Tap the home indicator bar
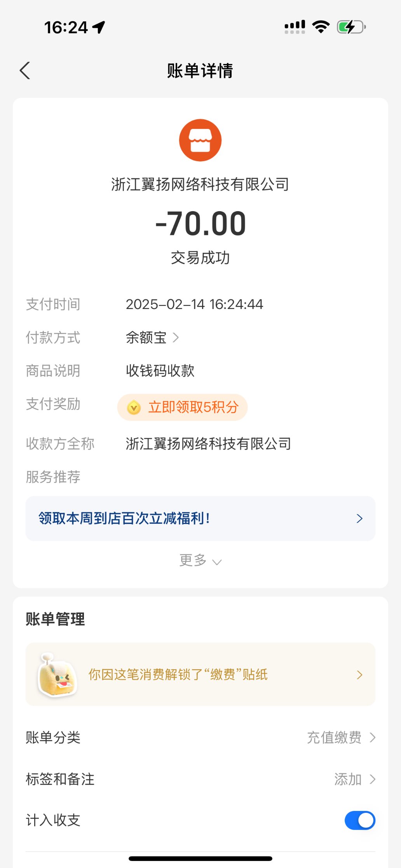Viewport: 401px width, 868px height. point(200,858)
